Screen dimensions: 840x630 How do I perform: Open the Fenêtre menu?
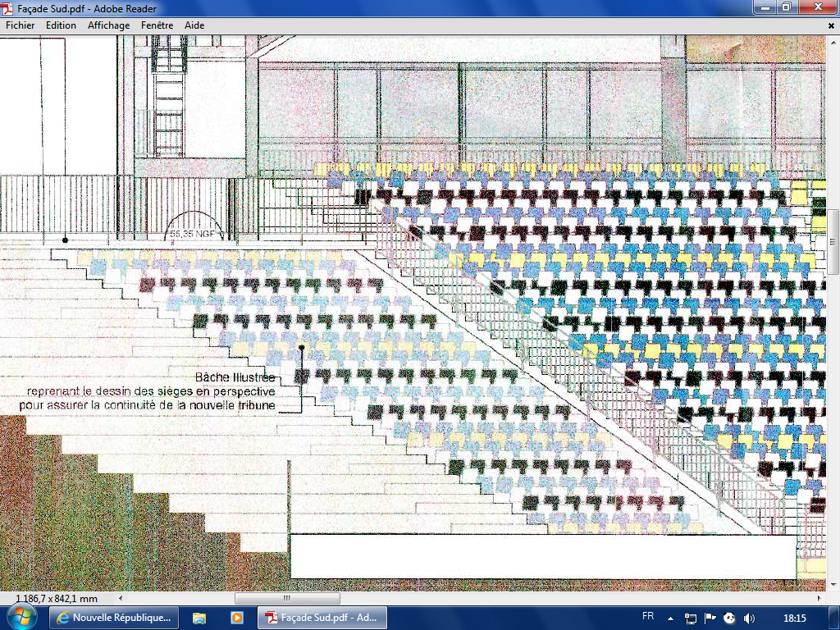point(157,25)
